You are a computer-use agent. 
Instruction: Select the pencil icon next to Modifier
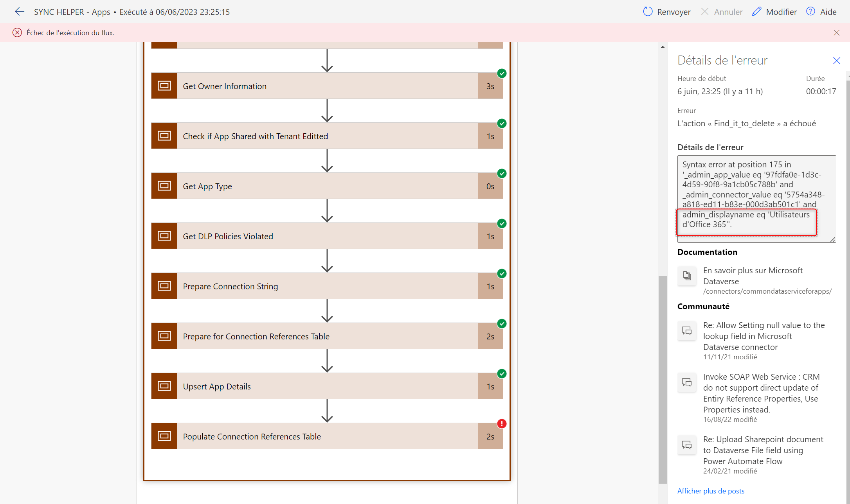[756, 11]
